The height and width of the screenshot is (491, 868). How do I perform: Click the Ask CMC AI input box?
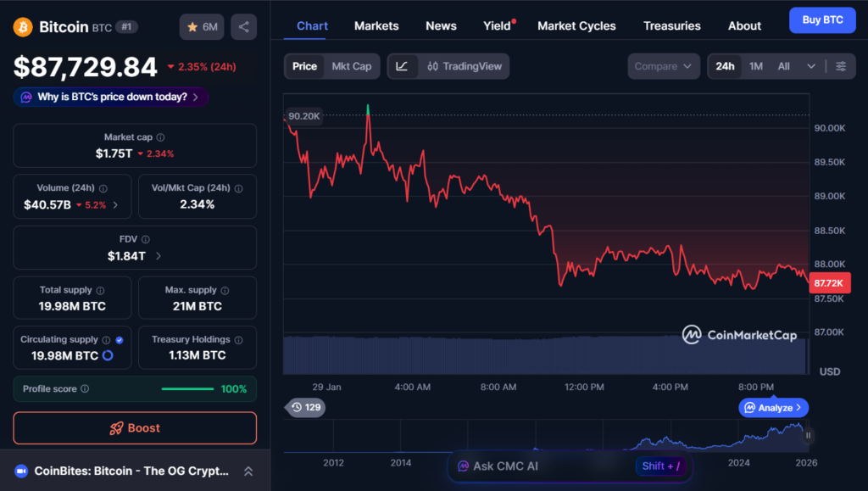click(542, 466)
